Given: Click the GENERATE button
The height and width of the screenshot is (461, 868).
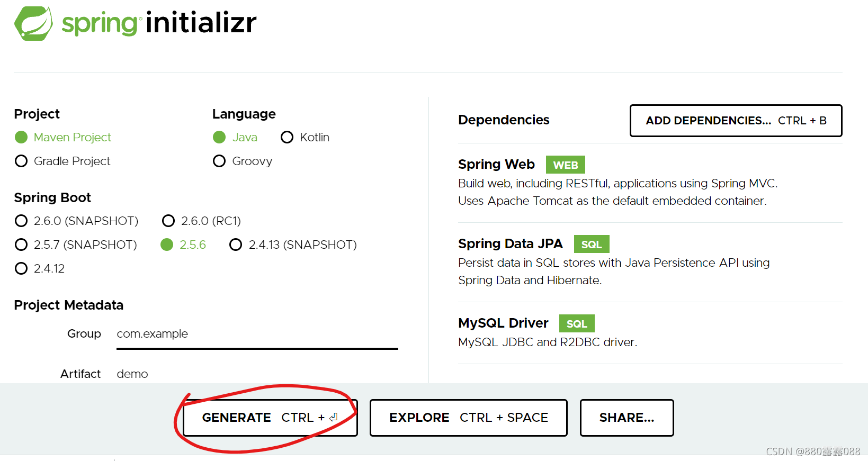Looking at the screenshot, I should coord(269,418).
